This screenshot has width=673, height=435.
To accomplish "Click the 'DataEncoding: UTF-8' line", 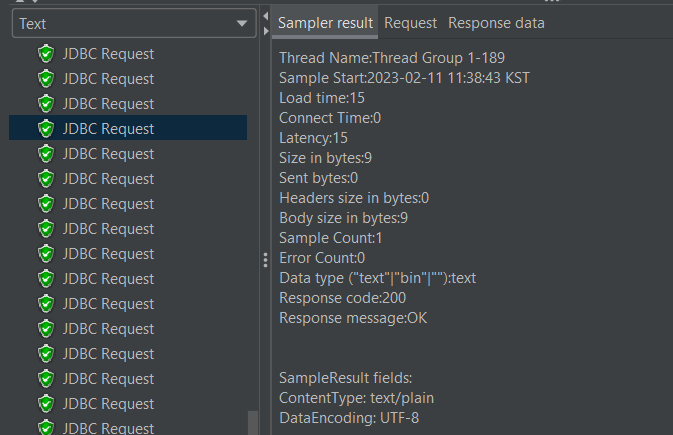I will click(349, 418).
